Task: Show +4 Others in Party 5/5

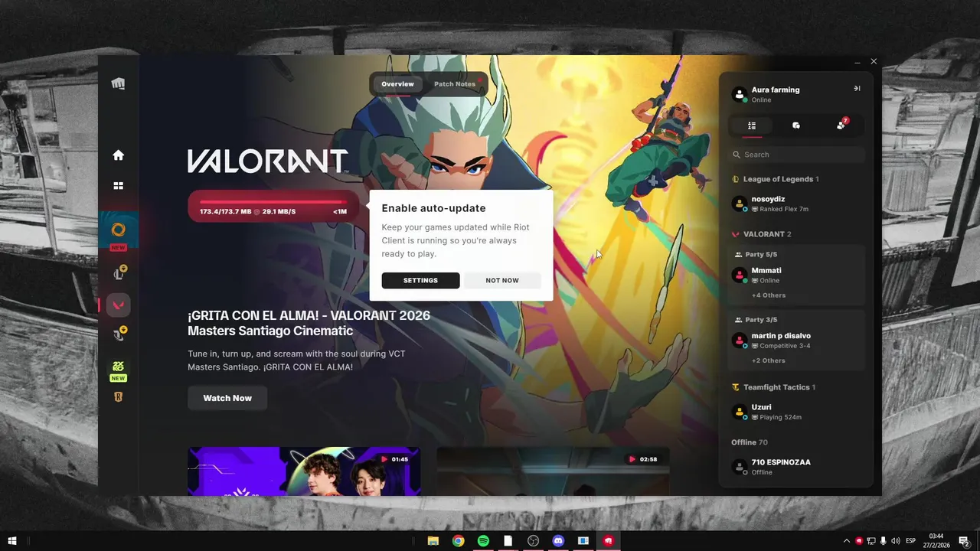Action: (x=769, y=295)
